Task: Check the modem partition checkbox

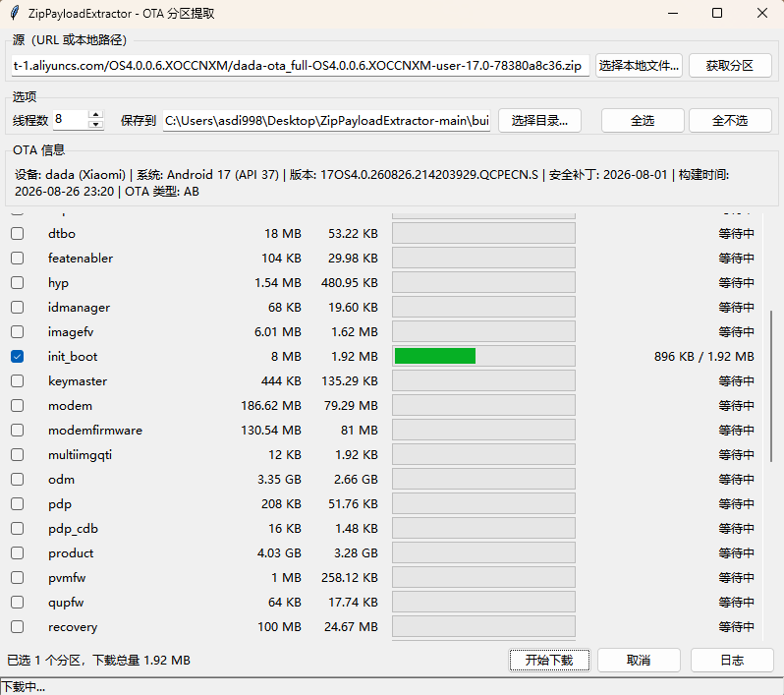Action: (18, 405)
